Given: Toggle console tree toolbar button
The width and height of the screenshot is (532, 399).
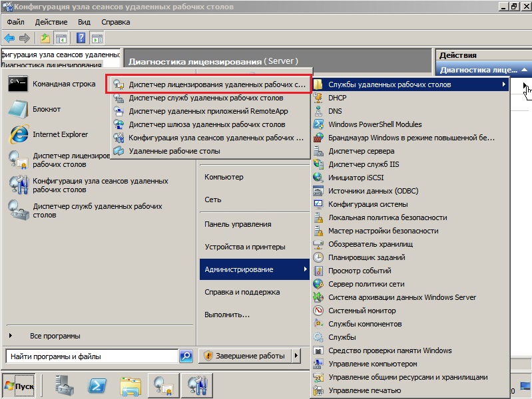Looking at the screenshot, I should click(x=61, y=39).
